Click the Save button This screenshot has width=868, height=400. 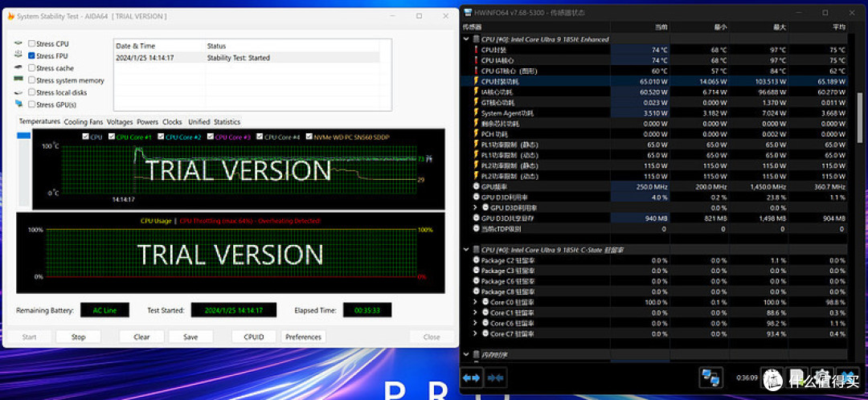pyautogui.click(x=190, y=337)
